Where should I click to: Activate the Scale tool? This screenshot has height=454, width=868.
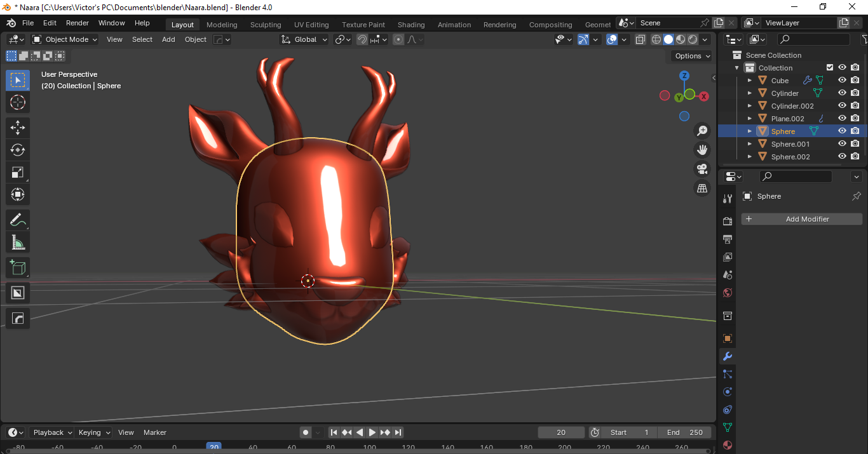[18, 173]
